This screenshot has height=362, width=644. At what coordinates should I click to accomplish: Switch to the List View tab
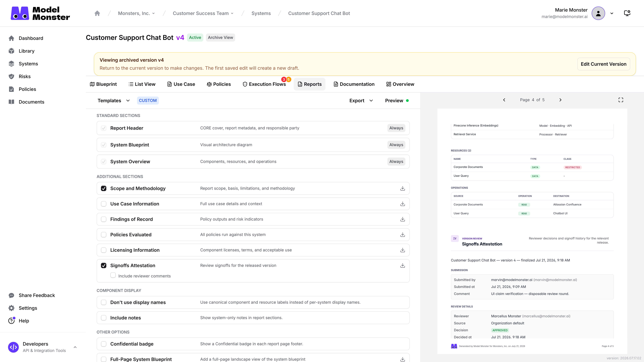[x=142, y=84]
